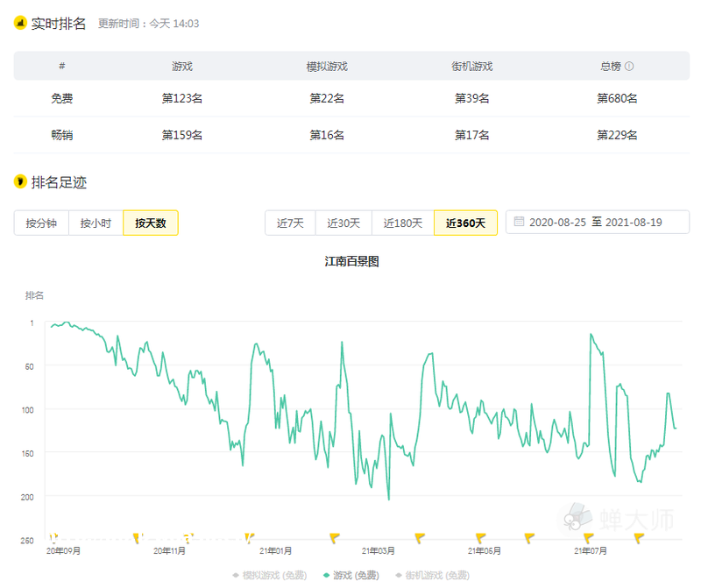Click the info icon next to 总榜

pyautogui.click(x=629, y=67)
